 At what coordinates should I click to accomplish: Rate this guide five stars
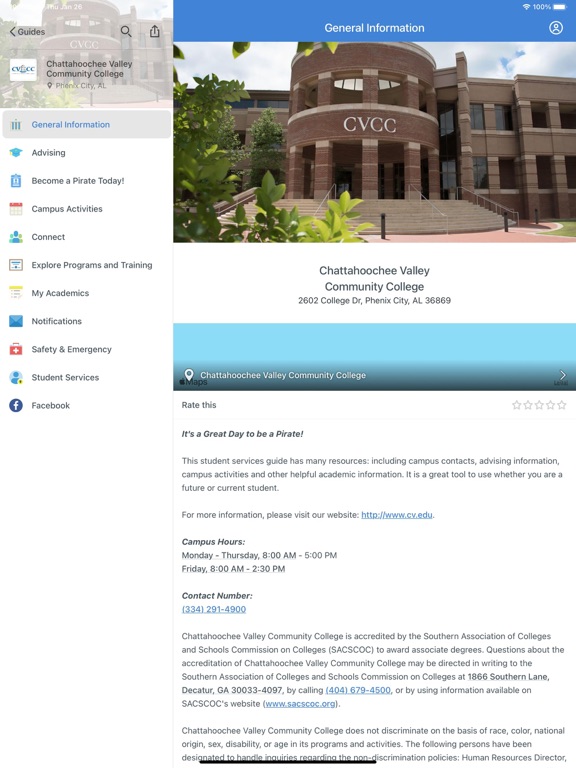click(561, 405)
